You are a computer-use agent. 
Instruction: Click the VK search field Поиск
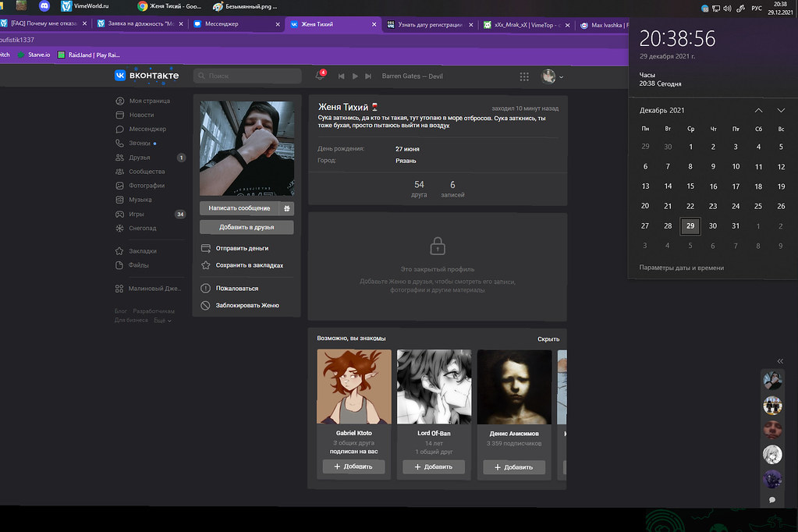tap(247, 76)
